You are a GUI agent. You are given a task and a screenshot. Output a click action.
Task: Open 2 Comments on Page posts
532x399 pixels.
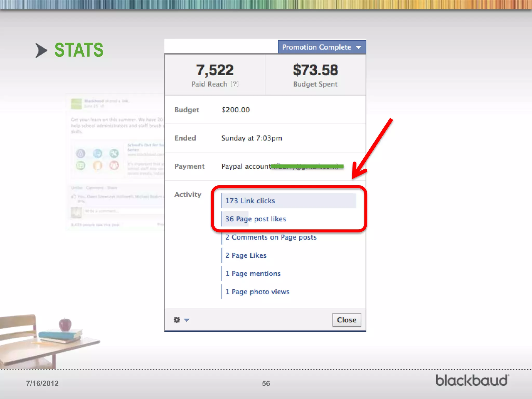coord(271,237)
